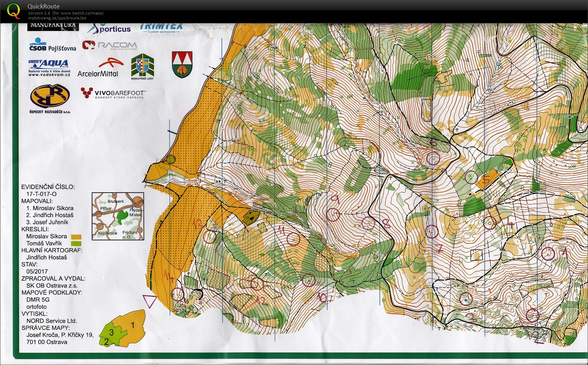Click the 'EVIDENČNÍ ČÍSLO:' heading

point(48,187)
